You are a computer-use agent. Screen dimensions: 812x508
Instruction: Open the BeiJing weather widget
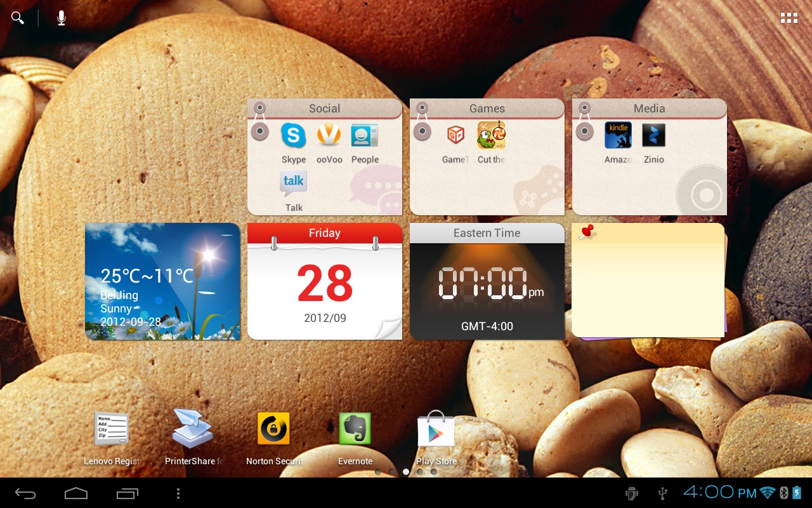(162, 281)
